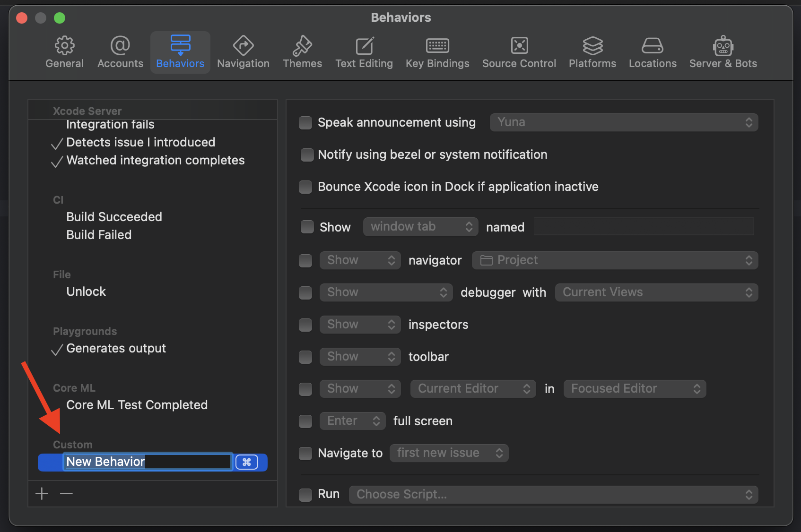This screenshot has height=532, width=801.
Task: Open the Show dropdown beside navigator
Action: (360, 260)
